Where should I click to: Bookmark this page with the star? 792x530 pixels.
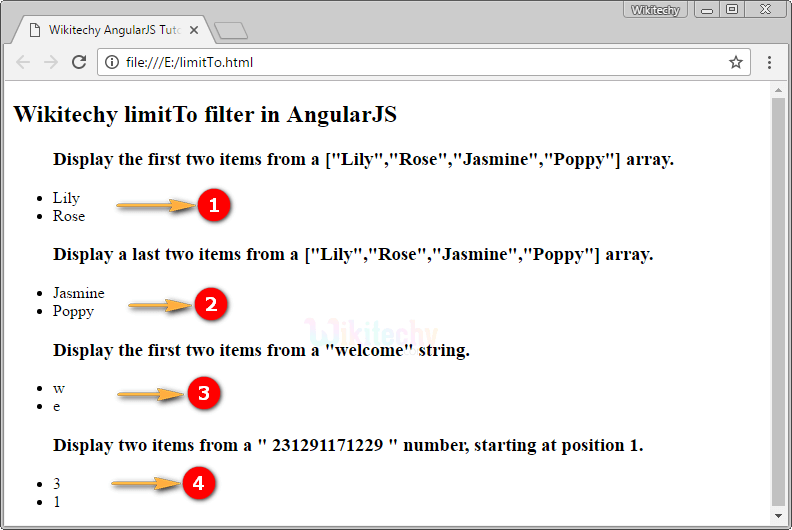(735, 62)
